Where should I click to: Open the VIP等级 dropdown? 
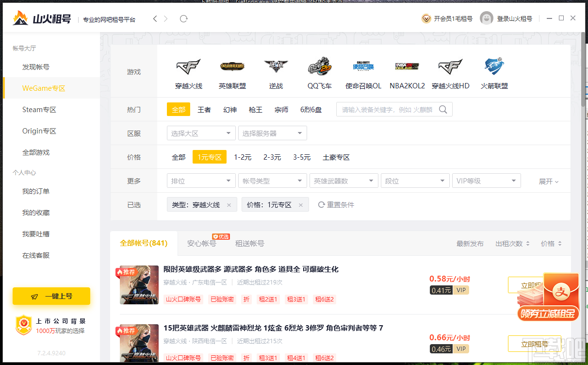(x=487, y=181)
